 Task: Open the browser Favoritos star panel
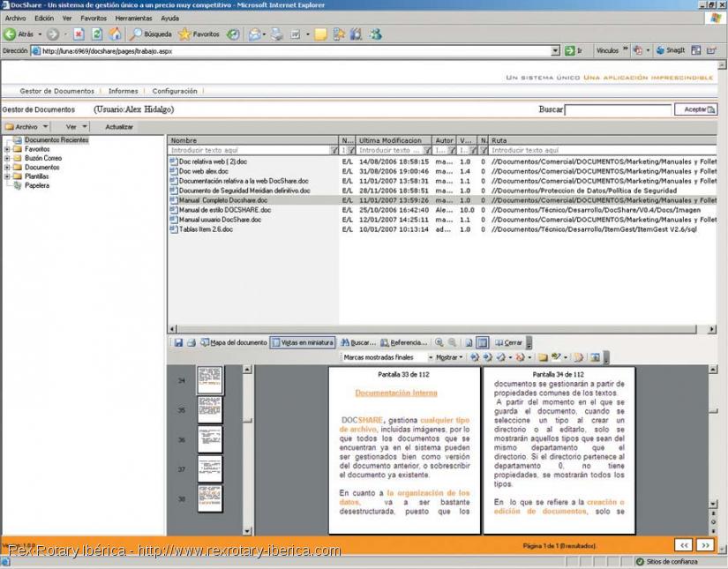[199, 34]
